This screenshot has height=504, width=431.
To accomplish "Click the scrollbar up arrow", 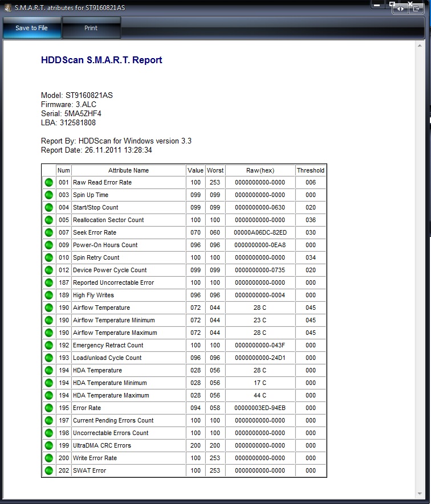I will tap(420, 46).
